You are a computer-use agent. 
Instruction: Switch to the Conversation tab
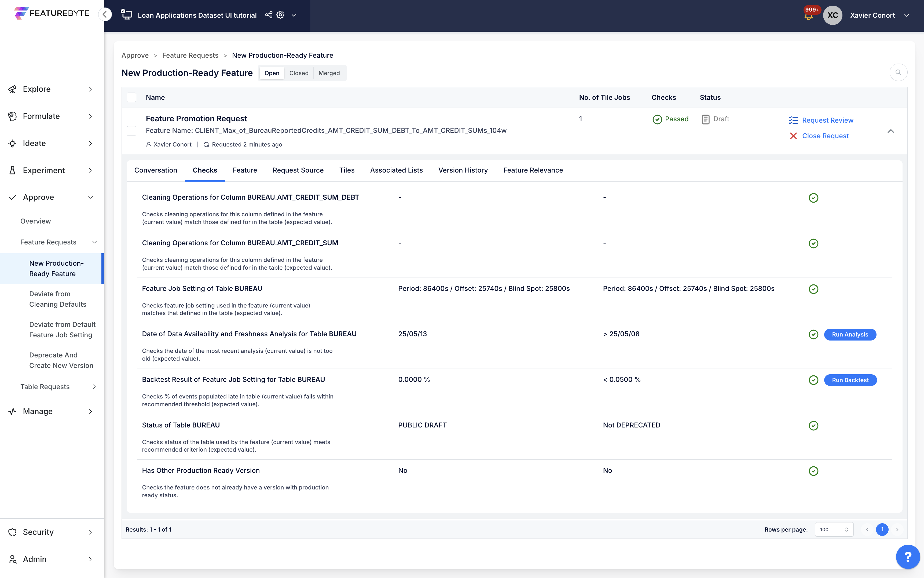click(x=156, y=170)
